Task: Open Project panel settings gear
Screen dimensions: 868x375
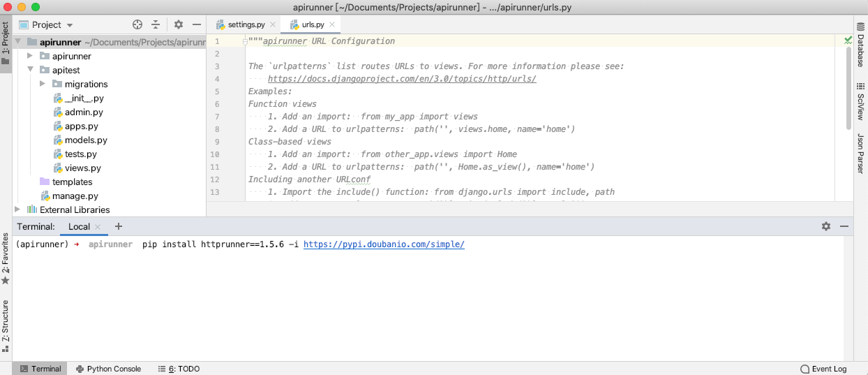Action: point(179,24)
